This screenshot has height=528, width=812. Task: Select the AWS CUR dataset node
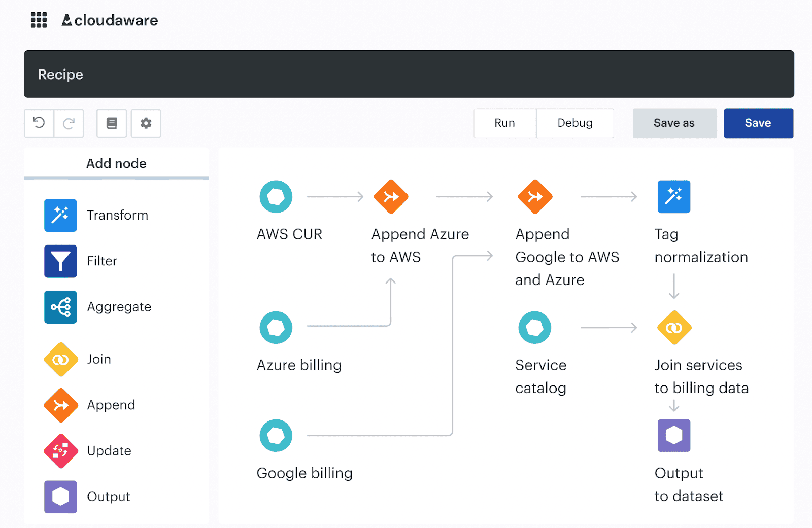[x=276, y=197]
